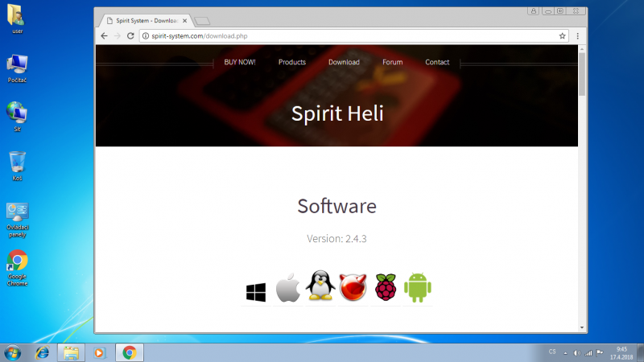Open the Windows Start menu

(13, 352)
